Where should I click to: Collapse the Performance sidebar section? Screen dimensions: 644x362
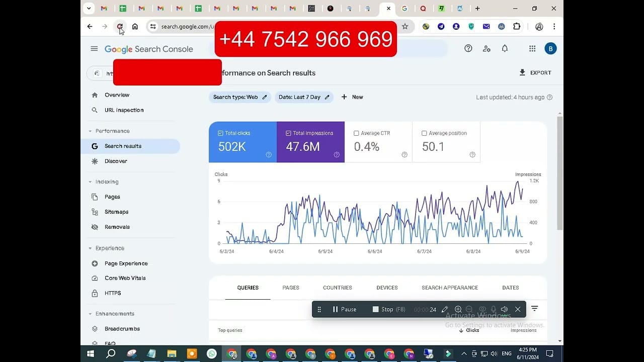click(90, 131)
